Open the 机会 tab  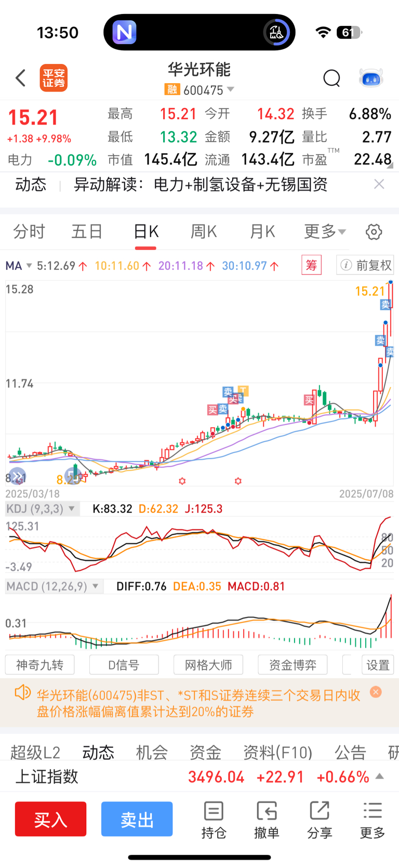tap(152, 752)
